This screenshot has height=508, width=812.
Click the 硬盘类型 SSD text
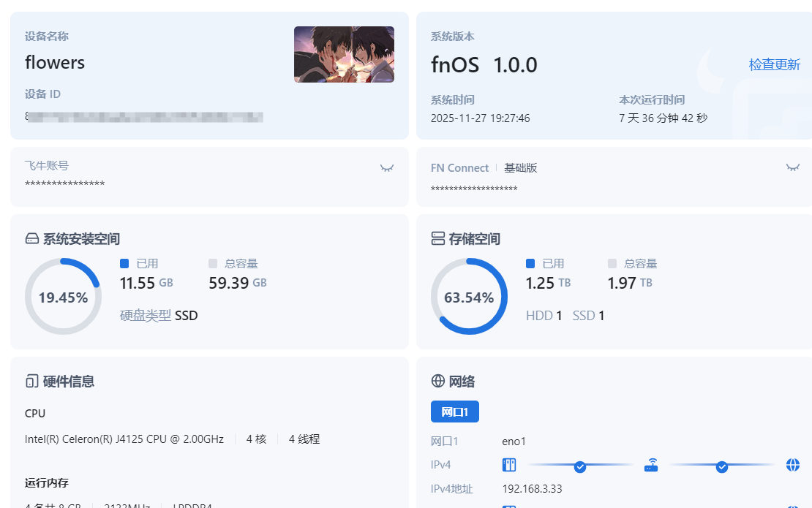[159, 316]
